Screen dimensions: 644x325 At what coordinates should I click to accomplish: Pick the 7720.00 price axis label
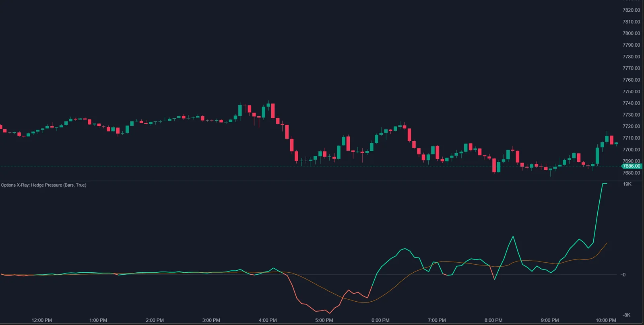coord(631,126)
